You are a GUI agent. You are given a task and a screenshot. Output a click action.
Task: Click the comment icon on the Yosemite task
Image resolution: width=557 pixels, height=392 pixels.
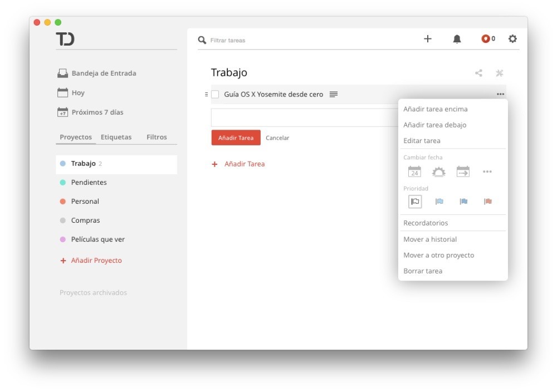pos(333,94)
